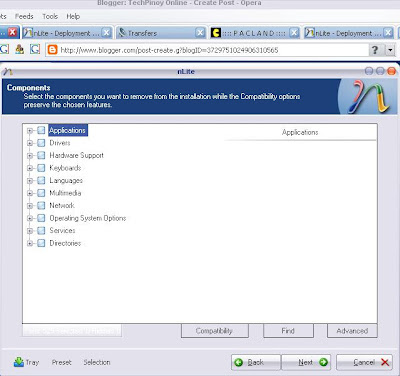Click the Advanced button
The width and height of the screenshot is (400, 376).
[352, 331]
